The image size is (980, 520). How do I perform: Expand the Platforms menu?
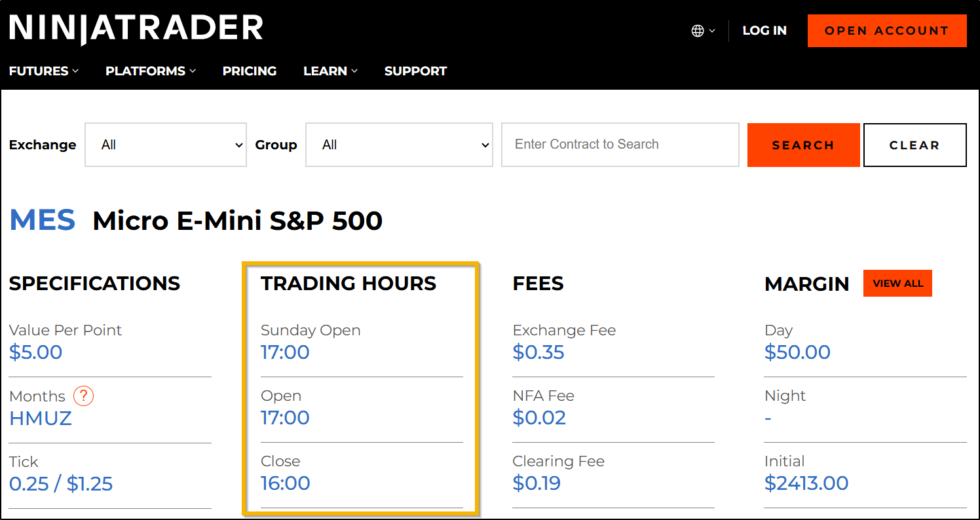[151, 71]
